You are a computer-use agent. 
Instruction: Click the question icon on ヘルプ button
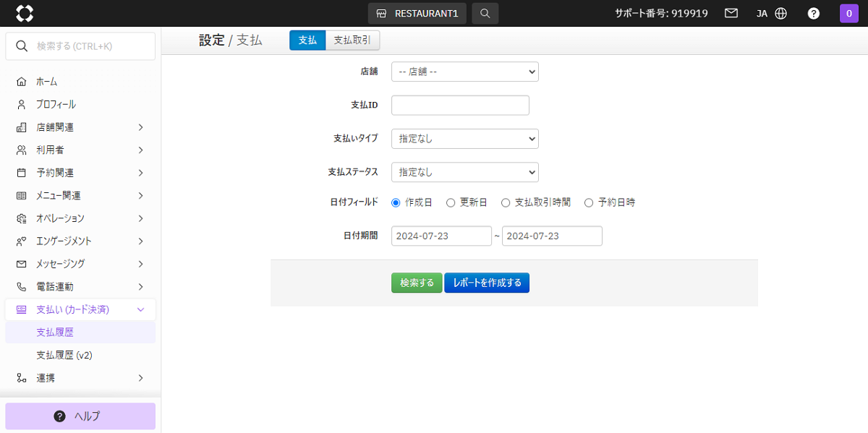click(x=60, y=416)
